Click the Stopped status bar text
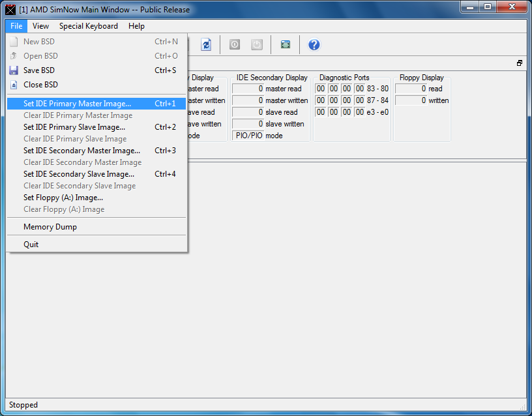 [23, 405]
